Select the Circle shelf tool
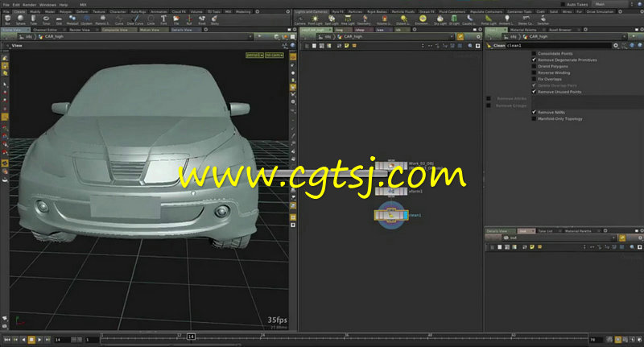644x347 pixels. pyautogui.click(x=151, y=19)
